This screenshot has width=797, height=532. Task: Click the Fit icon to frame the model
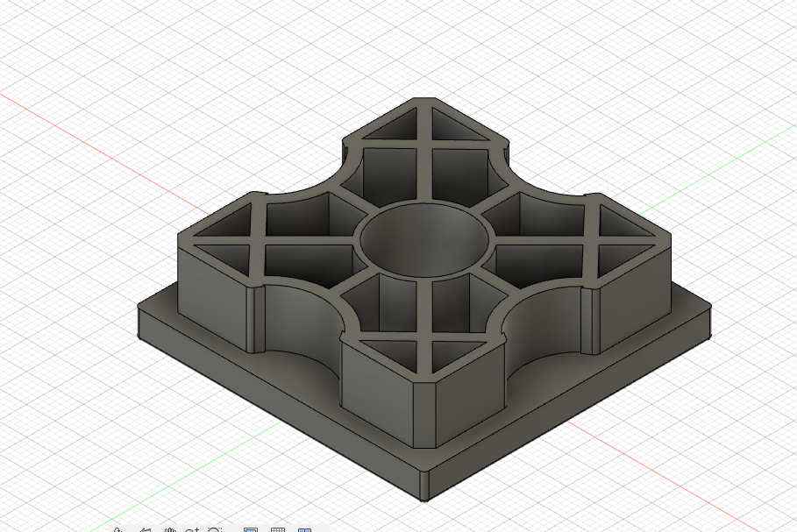[214, 529]
